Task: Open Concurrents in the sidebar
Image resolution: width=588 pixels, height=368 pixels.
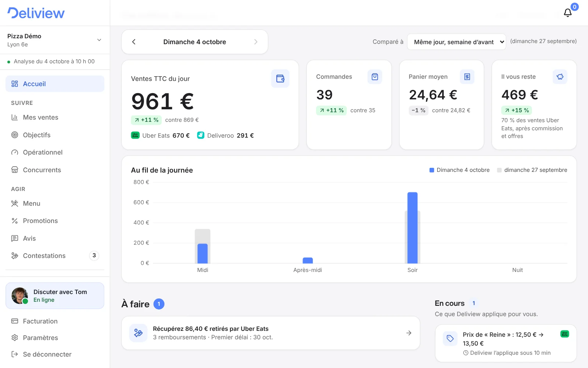Action: click(55, 170)
